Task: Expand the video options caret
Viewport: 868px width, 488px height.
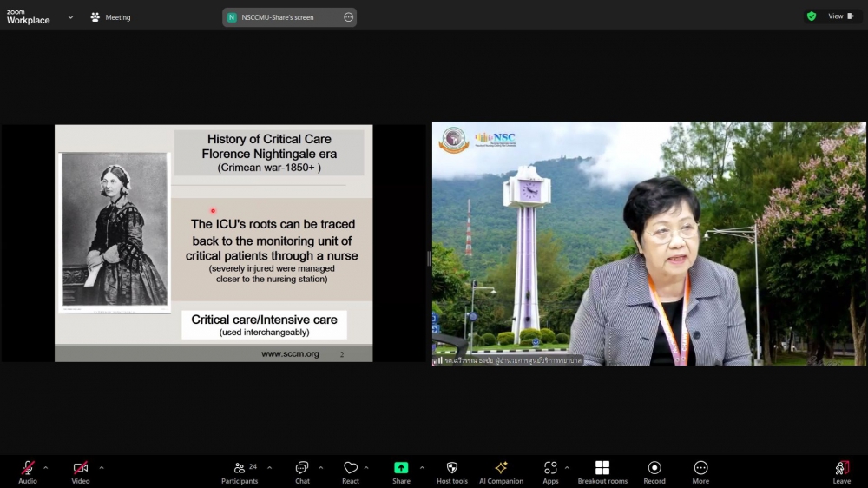Action: 101,467
